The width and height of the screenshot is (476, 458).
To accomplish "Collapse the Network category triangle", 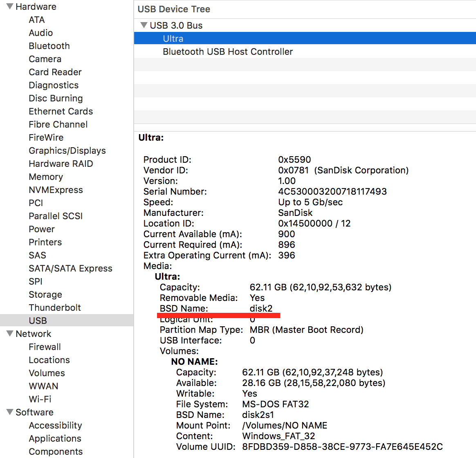I will (x=10, y=334).
